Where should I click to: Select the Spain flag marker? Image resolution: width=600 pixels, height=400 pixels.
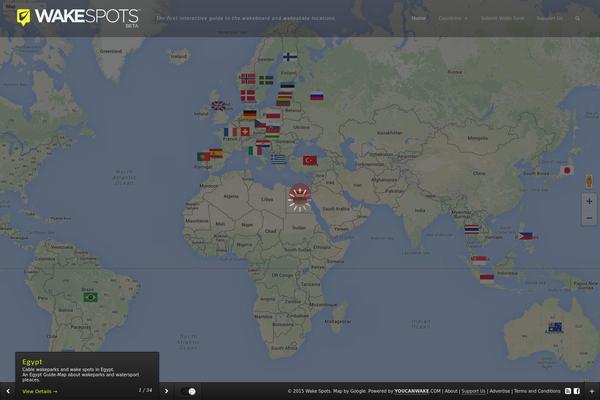216,153
